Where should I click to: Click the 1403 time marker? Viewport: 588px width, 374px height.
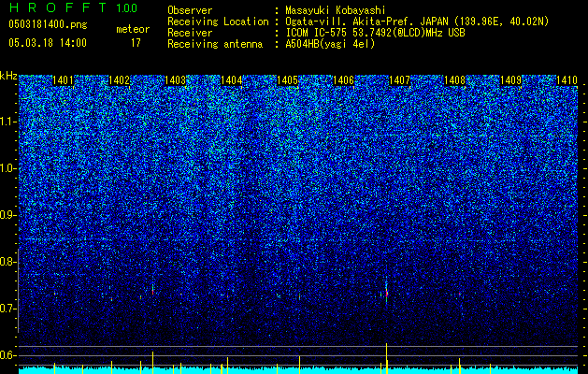click(x=175, y=80)
